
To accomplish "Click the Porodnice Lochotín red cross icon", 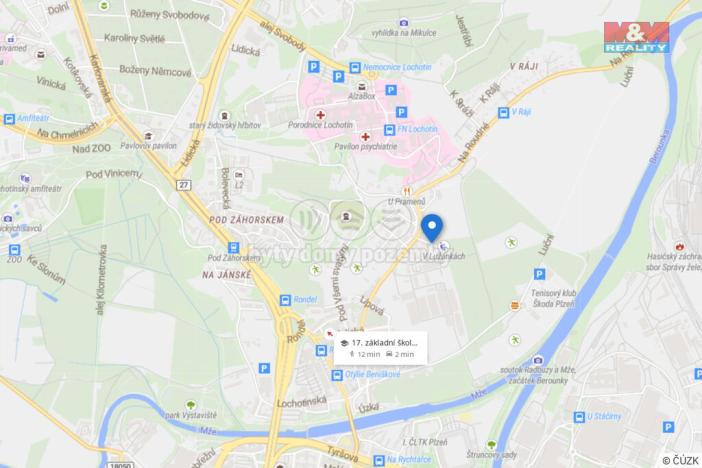I will click(x=320, y=115).
